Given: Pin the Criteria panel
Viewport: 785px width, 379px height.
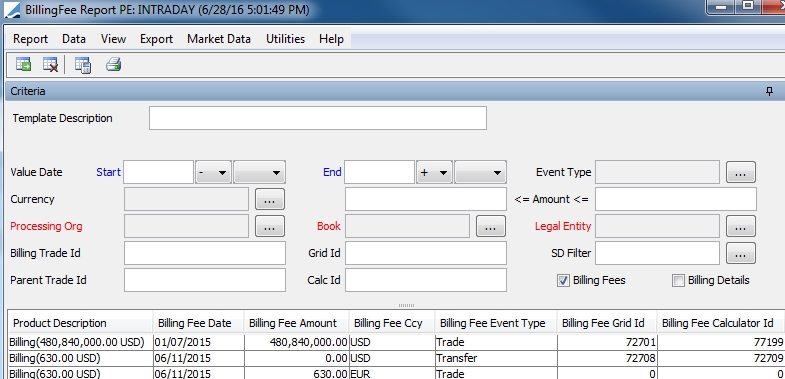Looking at the screenshot, I should [x=769, y=91].
